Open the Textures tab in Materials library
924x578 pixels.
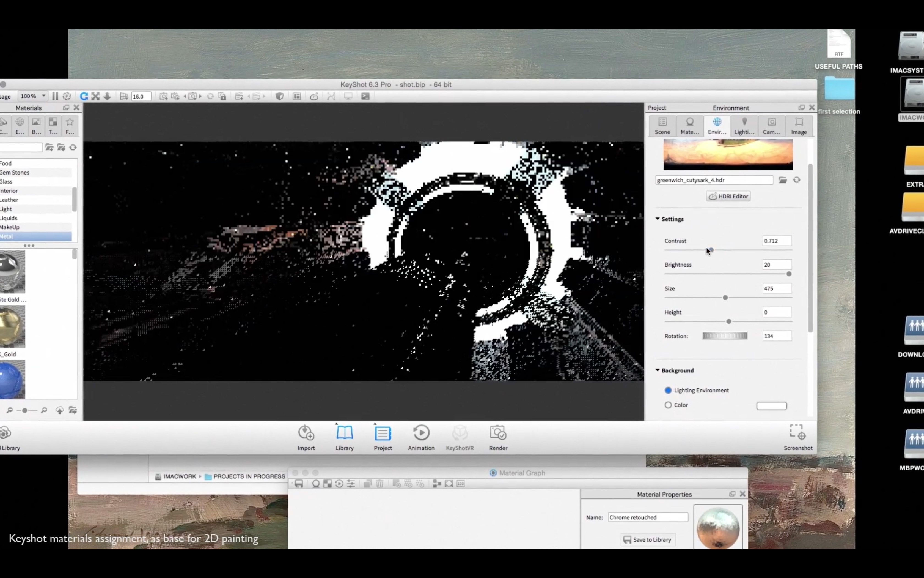[x=53, y=126]
